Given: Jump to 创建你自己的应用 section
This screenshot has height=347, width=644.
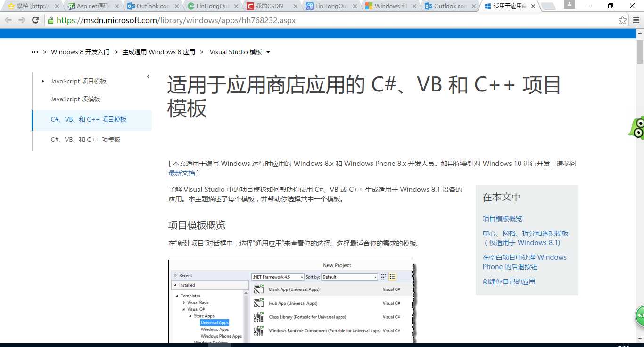Looking at the screenshot, I should pos(509,281).
